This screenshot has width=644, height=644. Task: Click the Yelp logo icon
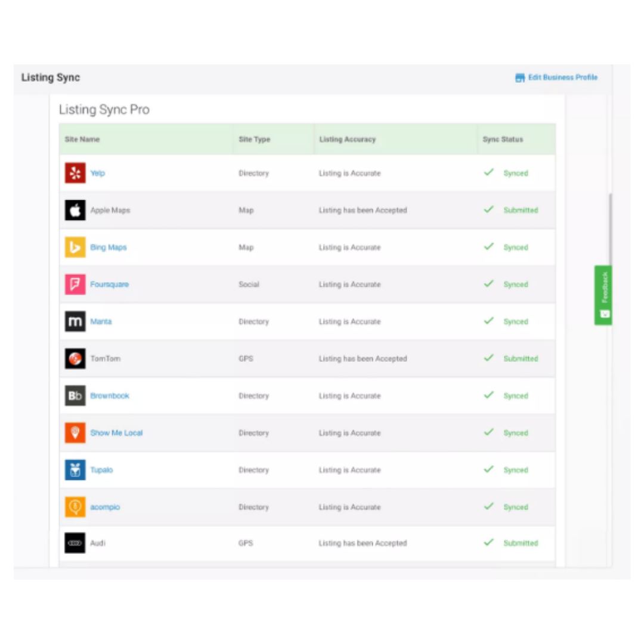coord(75,173)
